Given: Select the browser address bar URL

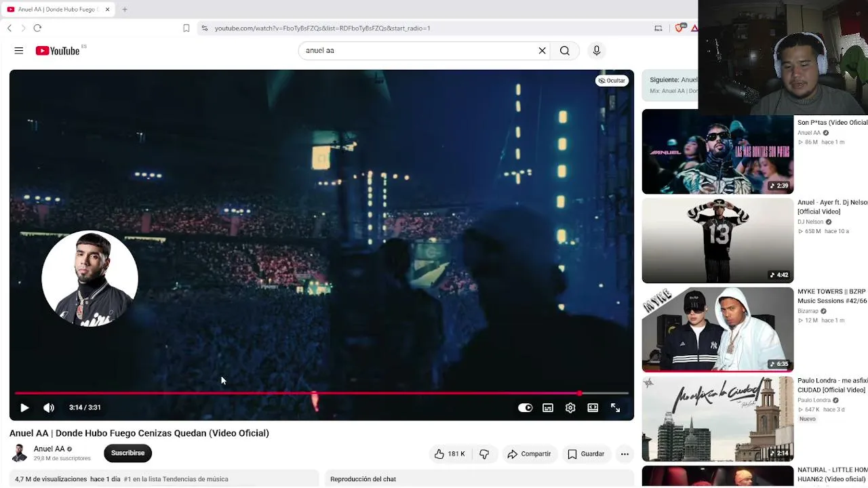Looking at the screenshot, I should click(x=323, y=28).
